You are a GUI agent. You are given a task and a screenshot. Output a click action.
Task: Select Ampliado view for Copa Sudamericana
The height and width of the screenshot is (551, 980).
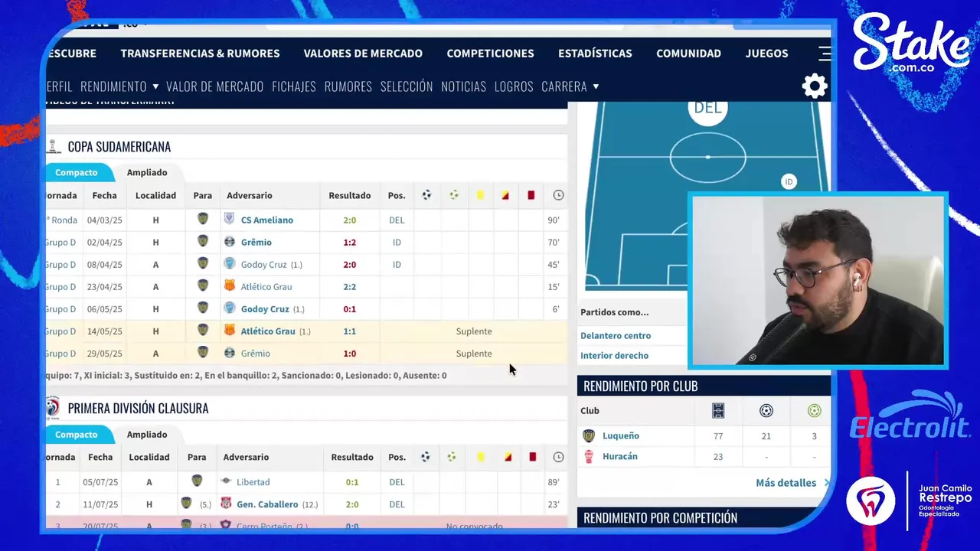147,172
